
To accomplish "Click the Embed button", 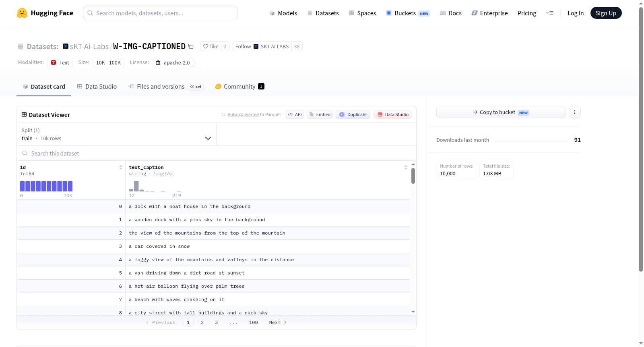I will click(320, 115).
